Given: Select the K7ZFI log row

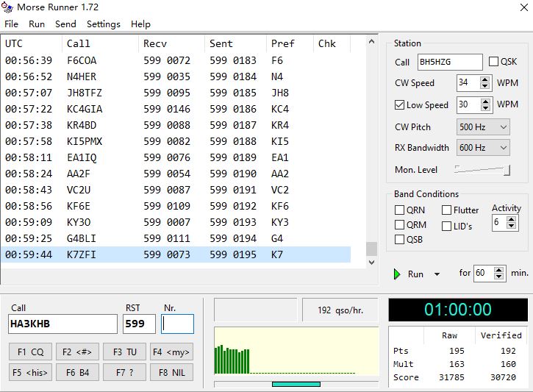Looking at the screenshot, I should 176,254.
